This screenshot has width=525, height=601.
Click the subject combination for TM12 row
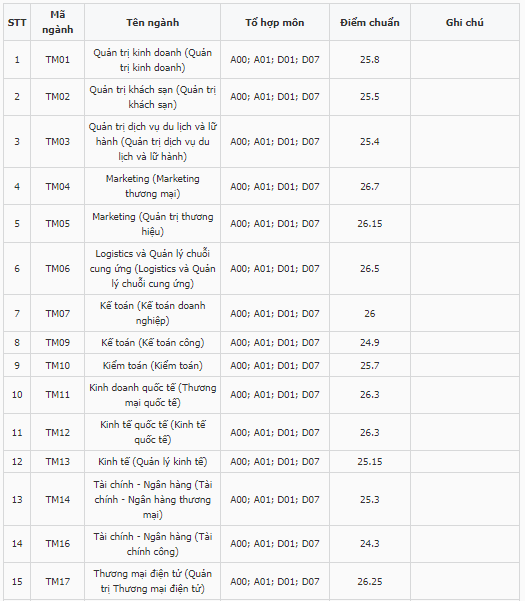coord(275,432)
